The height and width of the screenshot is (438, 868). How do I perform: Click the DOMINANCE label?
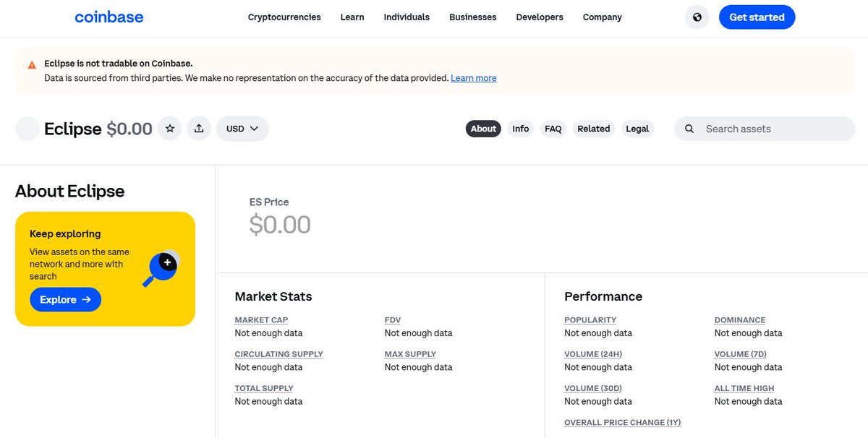(x=740, y=320)
